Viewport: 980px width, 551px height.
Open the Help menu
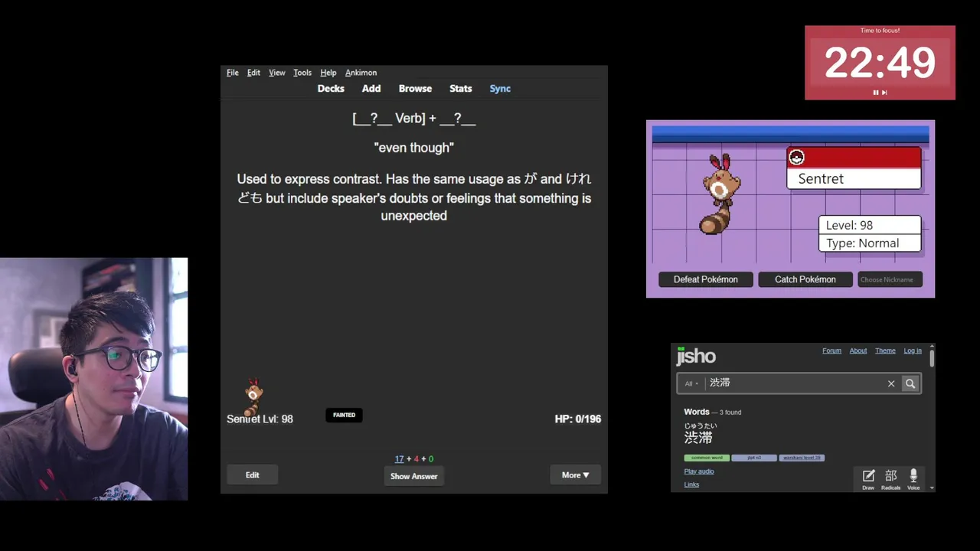coord(328,73)
